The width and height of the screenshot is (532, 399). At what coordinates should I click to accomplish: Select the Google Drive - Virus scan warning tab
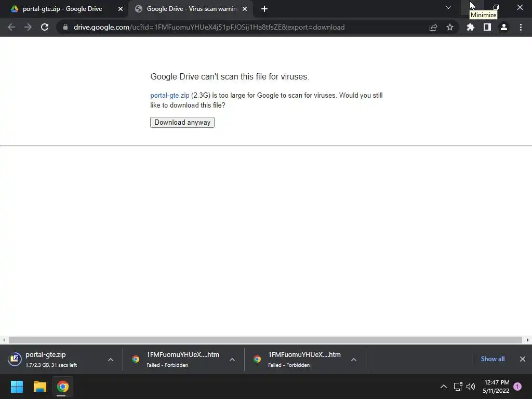pos(191,9)
